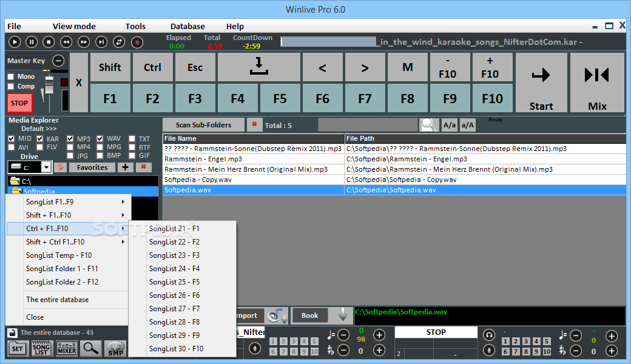Click the Esc key button

coord(195,67)
